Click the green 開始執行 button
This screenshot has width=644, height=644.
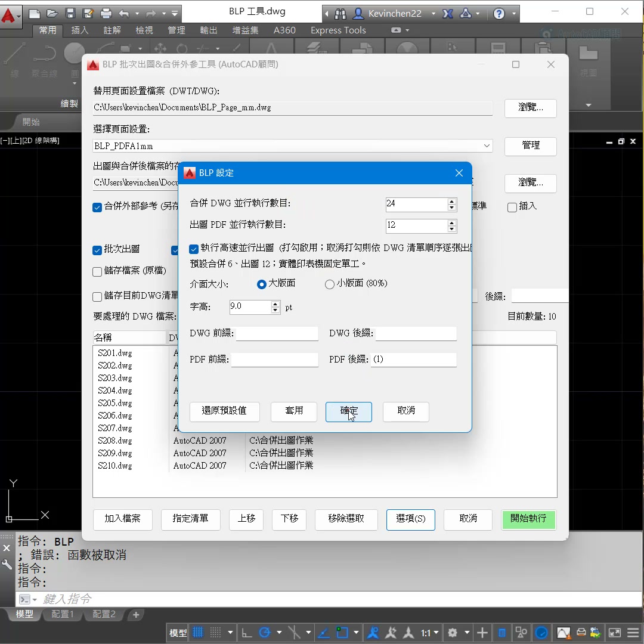528,519
